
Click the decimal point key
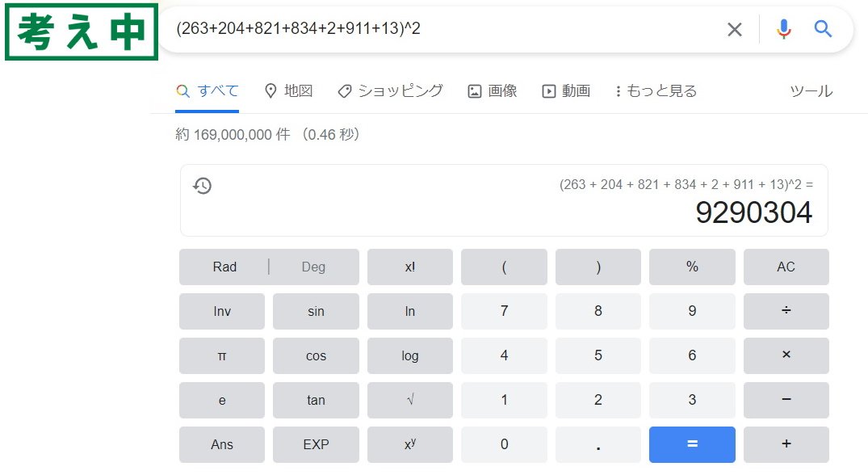[598, 444]
